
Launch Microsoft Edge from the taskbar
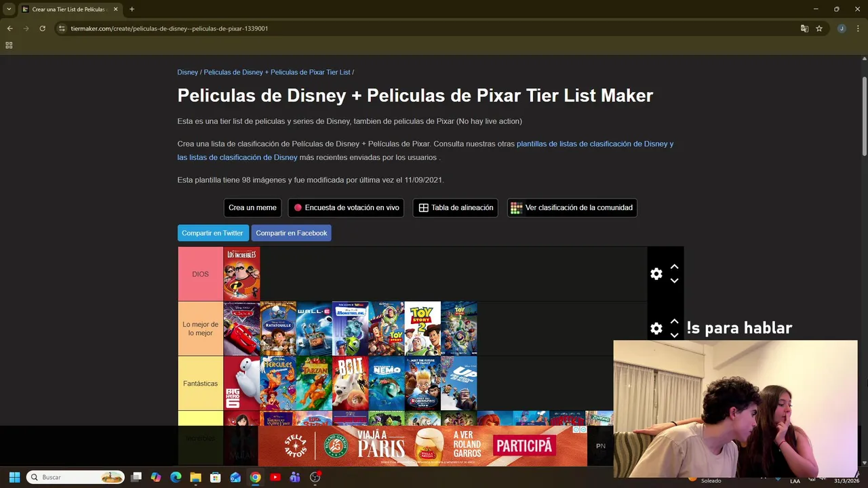pyautogui.click(x=176, y=477)
